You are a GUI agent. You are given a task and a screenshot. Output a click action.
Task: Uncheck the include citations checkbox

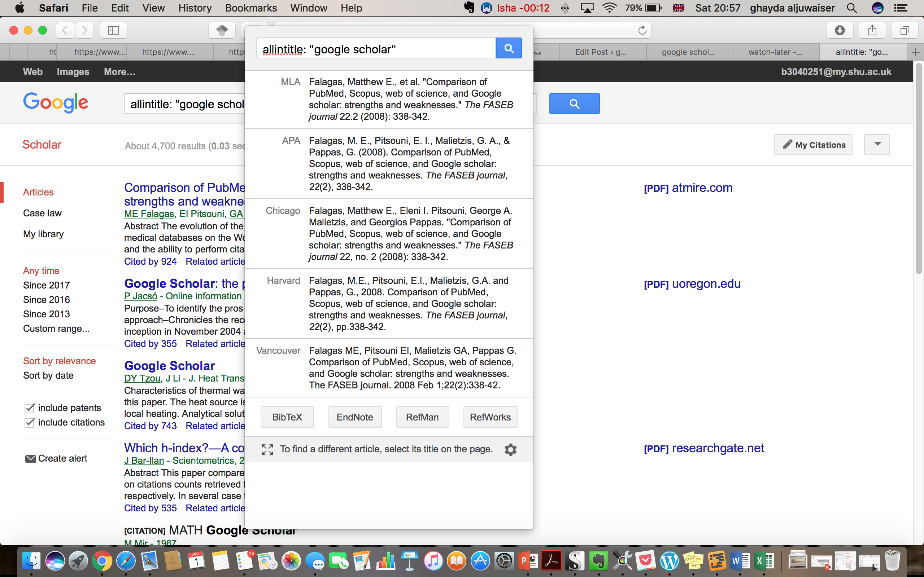coord(30,422)
